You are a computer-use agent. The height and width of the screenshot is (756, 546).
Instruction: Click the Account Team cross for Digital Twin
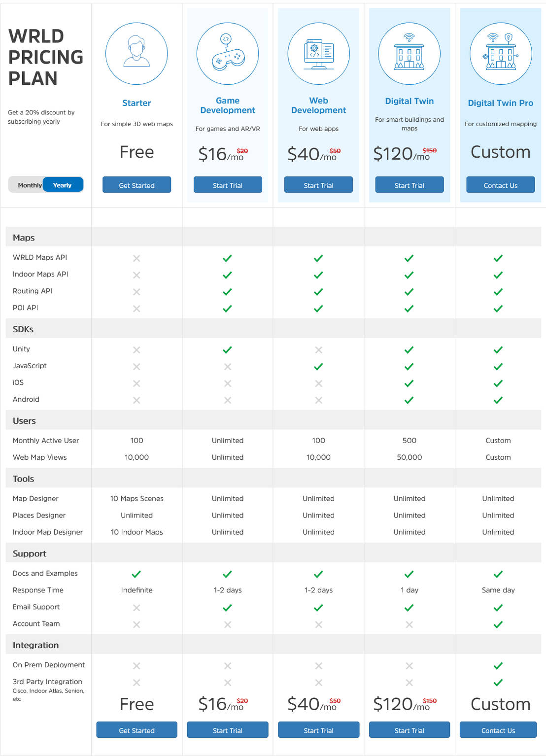(409, 624)
